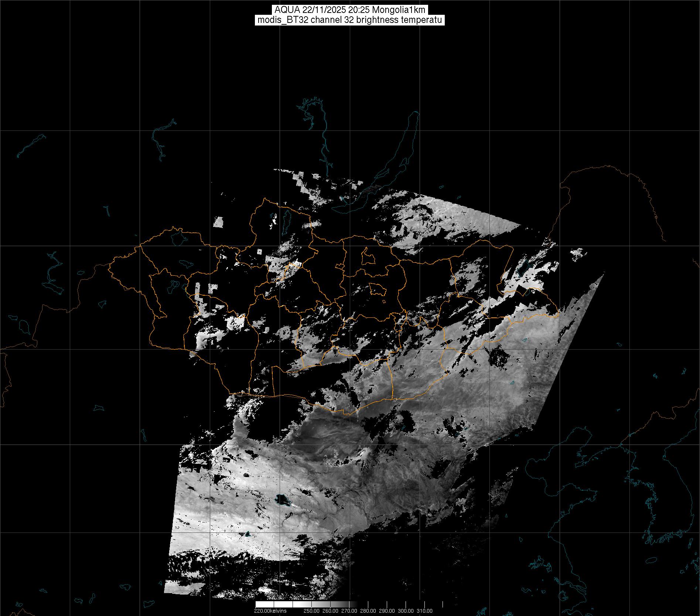The height and width of the screenshot is (616, 700).
Task: Click the narrow lake outline in northern Mongolia
Action: tap(286, 221)
